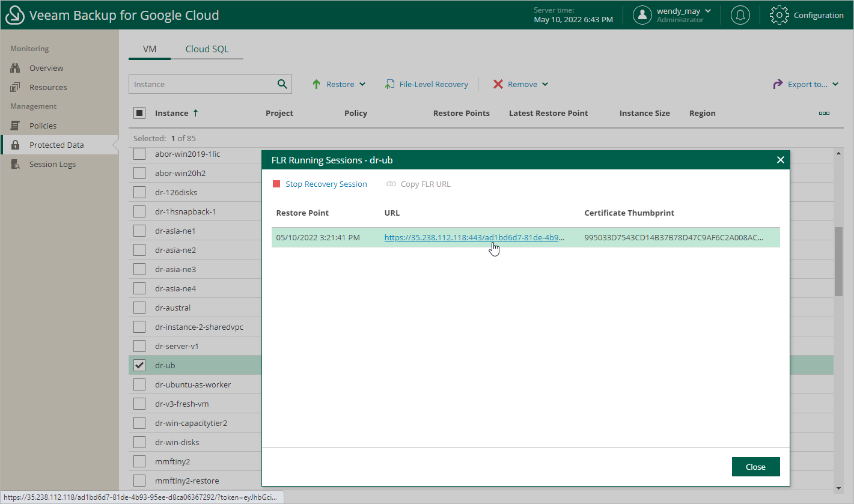Switch to the VM tab

click(x=150, y=49)
